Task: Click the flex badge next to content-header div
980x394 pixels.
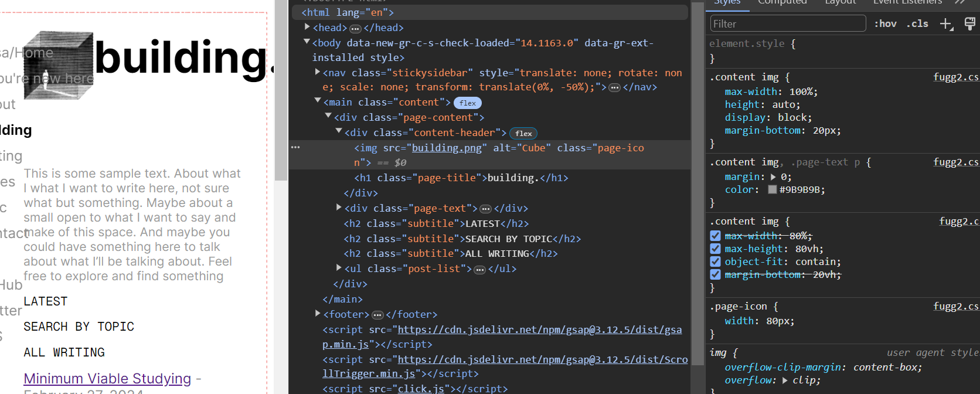Action: coord(523,134)
